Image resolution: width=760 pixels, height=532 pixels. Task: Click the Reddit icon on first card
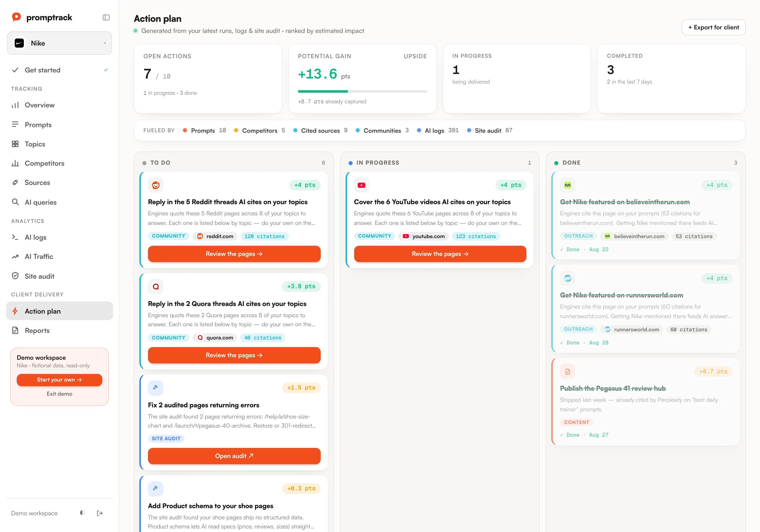point(156,185)
